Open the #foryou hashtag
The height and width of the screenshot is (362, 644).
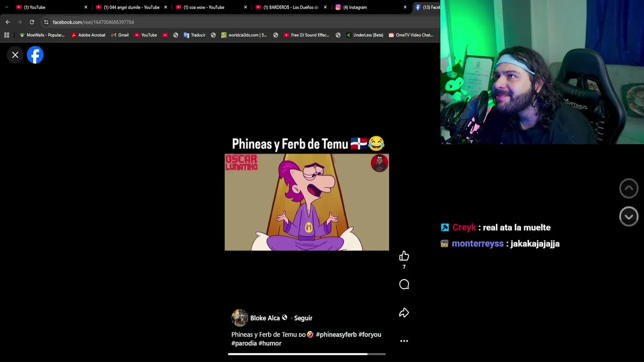pyautogui.click(x=370, y=334)
